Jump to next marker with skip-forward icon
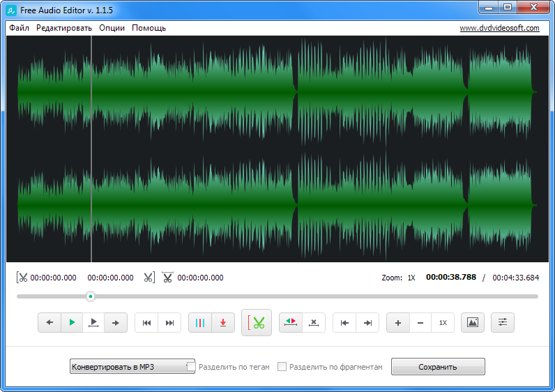Viewport: 555px width, 392px height. pyautogui.click(x=169, y=322)
